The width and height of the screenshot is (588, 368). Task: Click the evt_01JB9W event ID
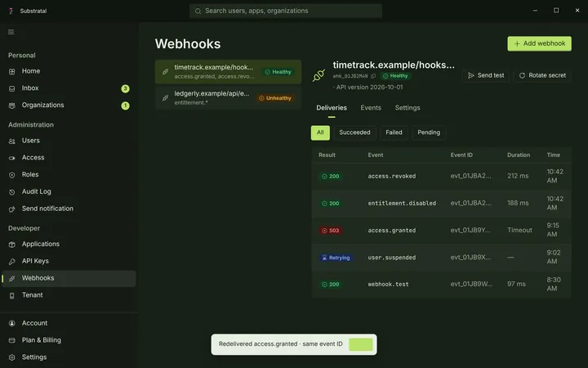tap(471, 285)
